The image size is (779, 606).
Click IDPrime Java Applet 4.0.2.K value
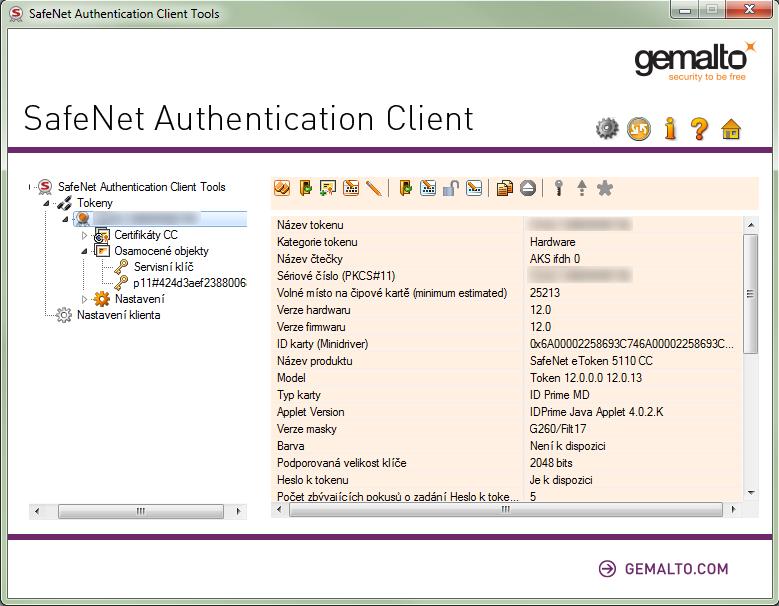596,412
